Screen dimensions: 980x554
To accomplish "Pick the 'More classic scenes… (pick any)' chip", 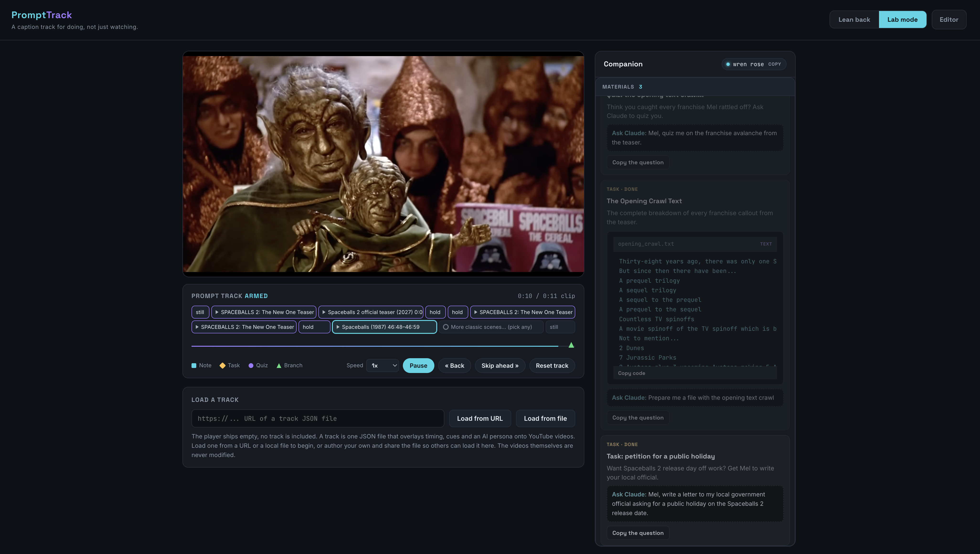I will click(x=491, y=327).
